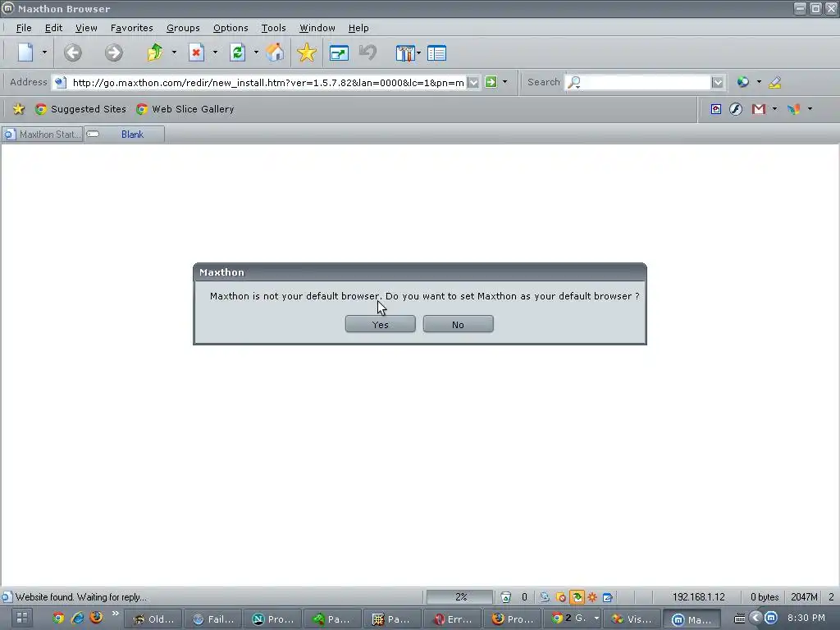Open the Edit menu
840x630 pixels.
point(53,28)
